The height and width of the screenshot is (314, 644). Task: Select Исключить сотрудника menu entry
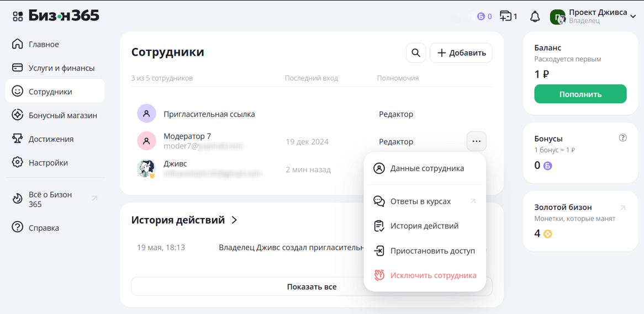click(432, 275)
